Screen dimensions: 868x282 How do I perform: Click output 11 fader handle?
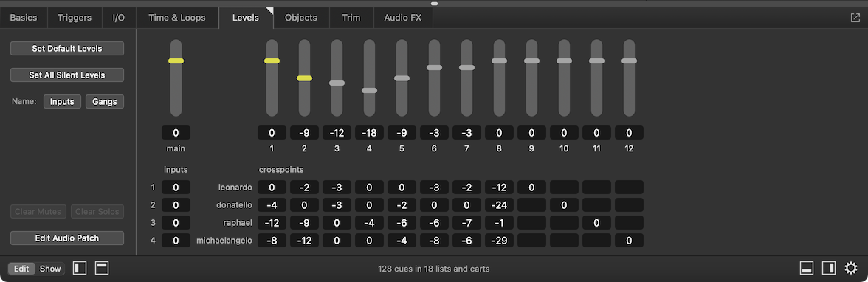tap(596, 61)
